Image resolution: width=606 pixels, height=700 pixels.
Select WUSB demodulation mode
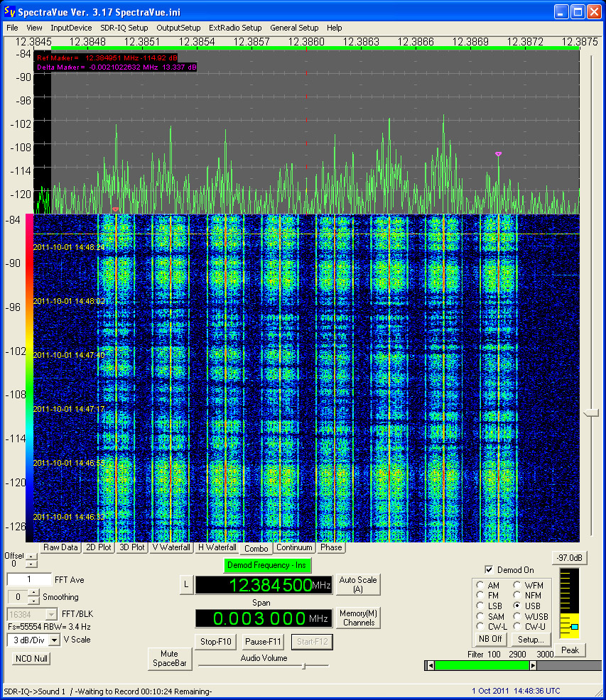(x=517, y=616)
